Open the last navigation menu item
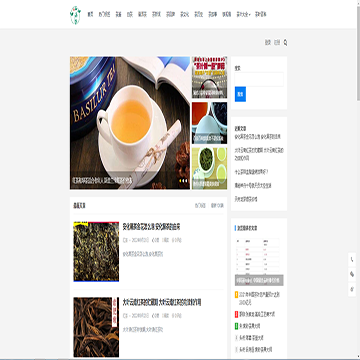Screen dimensions: 360x360 pos(261,15)
